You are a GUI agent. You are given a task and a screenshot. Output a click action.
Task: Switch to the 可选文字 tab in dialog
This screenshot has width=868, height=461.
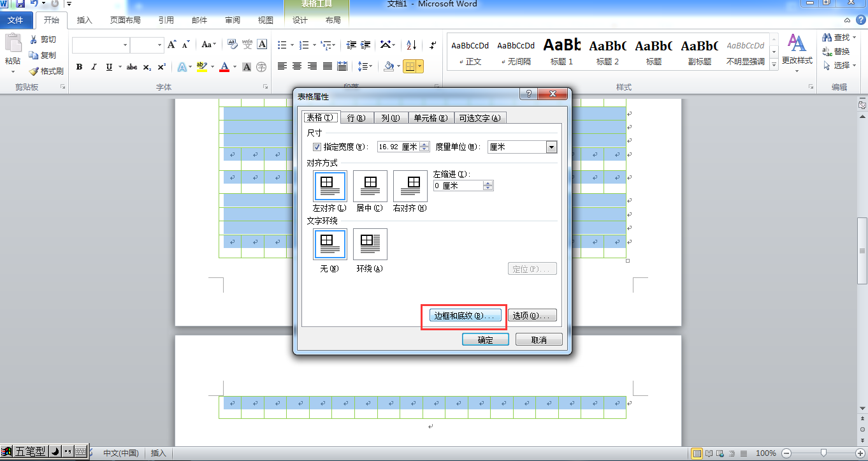click(480, 117)
